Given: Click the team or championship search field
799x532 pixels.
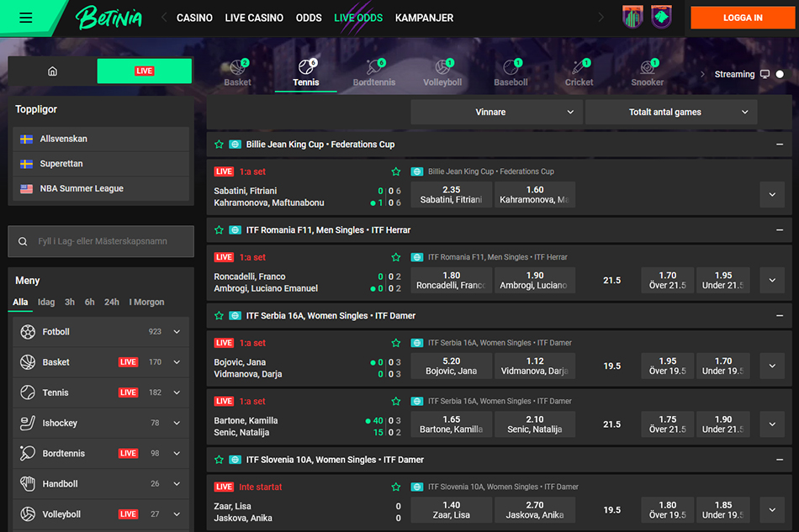Looking at the screenshot, I should click(101, 241).
